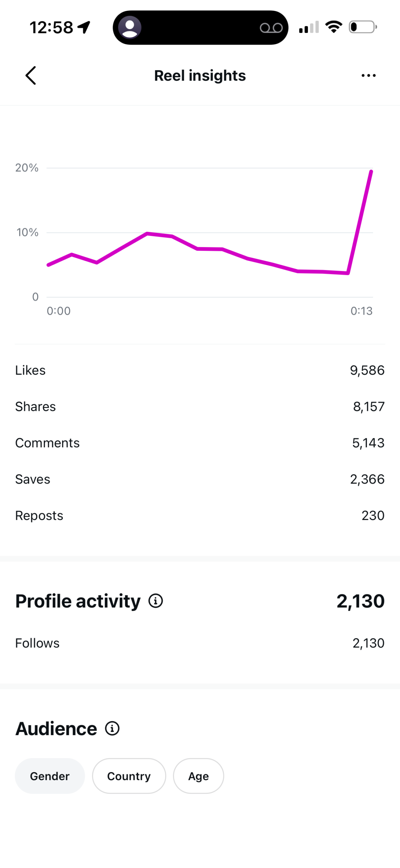The height and width of the screenshot is (868, 400).
Task: Tap the back arrow icon
Action: tap(30, 75)
